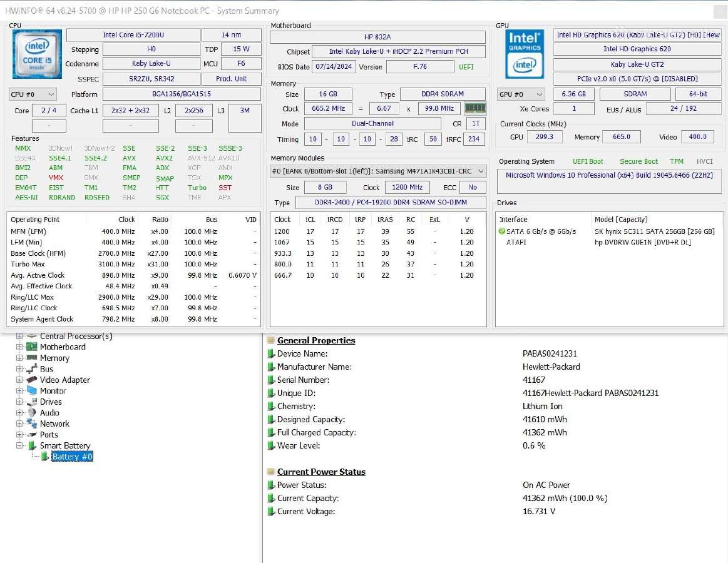Image resolution: width=728 pixels, height=563 pixels.
Task: Click the Central Processor(s) tree icon
Action: (31, 335)
